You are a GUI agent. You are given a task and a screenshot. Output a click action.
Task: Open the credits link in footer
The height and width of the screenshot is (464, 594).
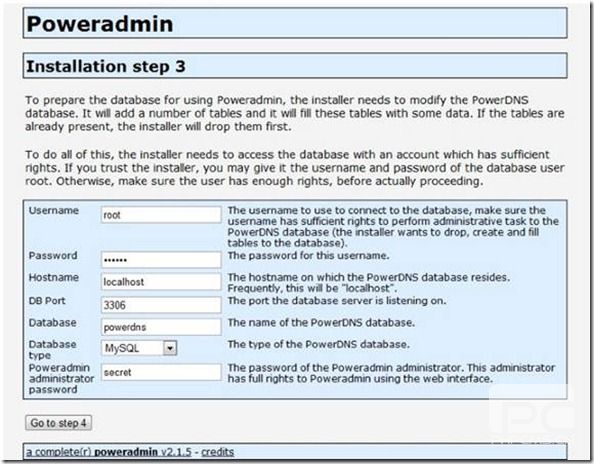coord(217,452)
